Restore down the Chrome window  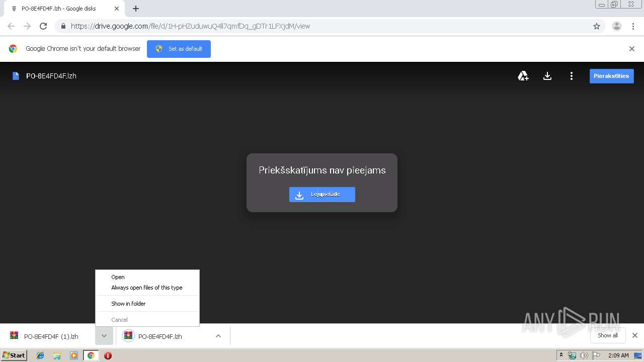[615, 5]
